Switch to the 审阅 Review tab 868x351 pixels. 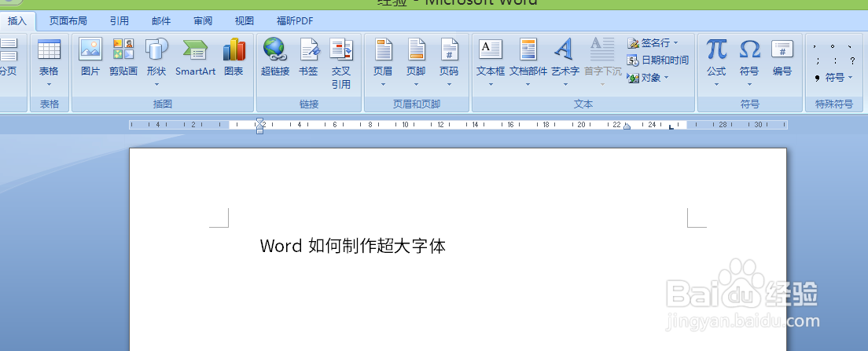click(203, 21)
